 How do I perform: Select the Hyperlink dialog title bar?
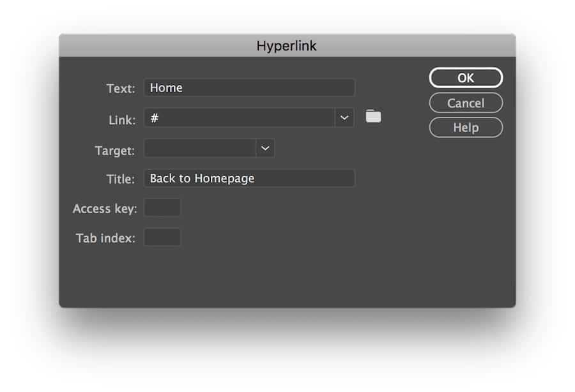coord(286,45)
